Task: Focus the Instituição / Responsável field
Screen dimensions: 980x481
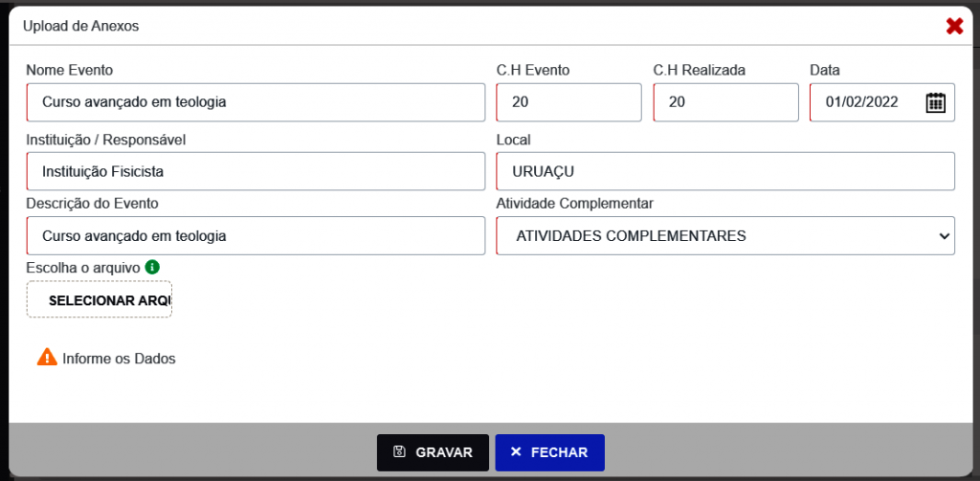Action: pyautogui.click(x=256, y=171)
